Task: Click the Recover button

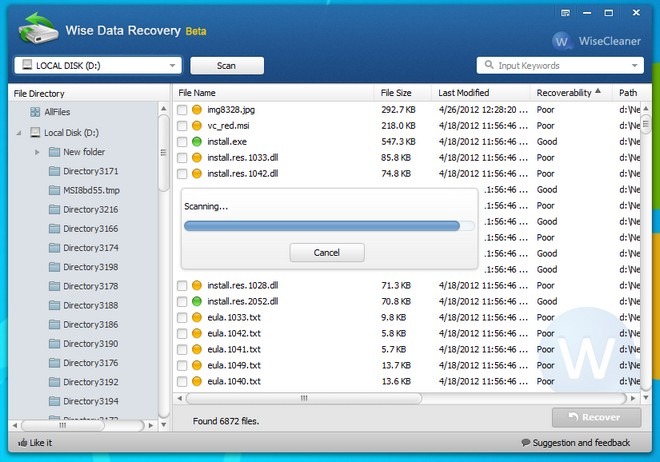Action: [596, 417]
